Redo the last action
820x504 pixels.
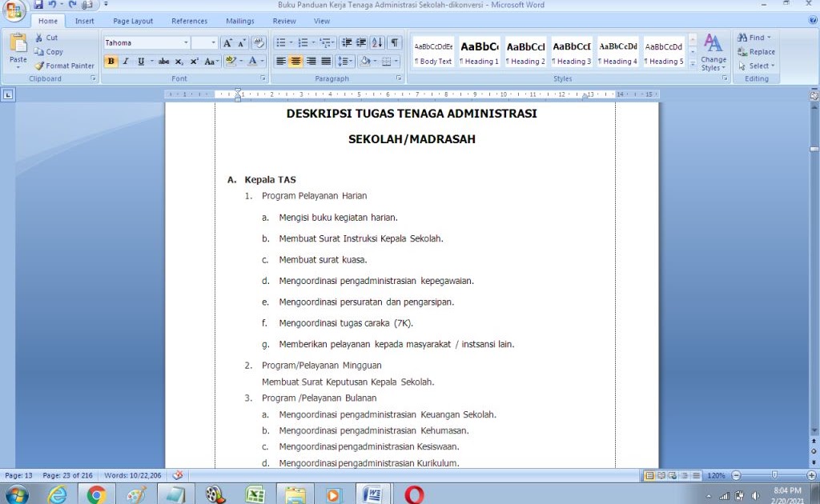73,5
